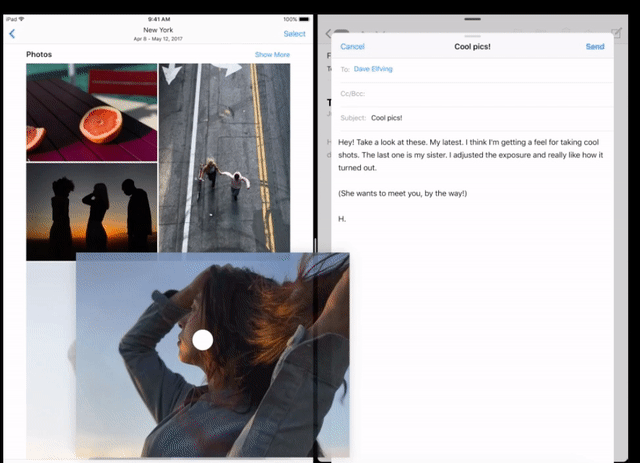This screenshot has height=463, width=640.
Task: Tap recipient Dave Elfving in To field
Action: (373, 69)
